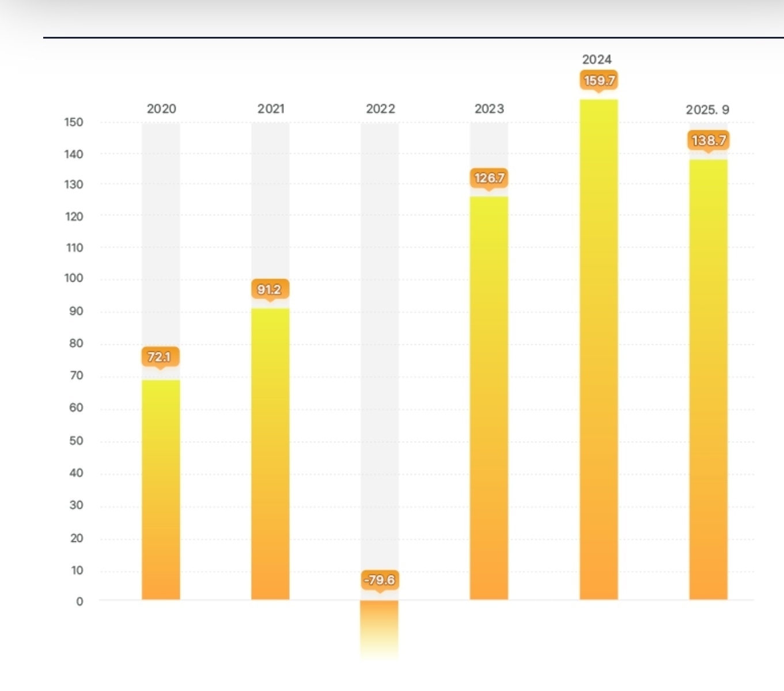The image size is (784, 691).
Task: Select the negative 2022 bar below zero
Action: [x=379, y=628]
